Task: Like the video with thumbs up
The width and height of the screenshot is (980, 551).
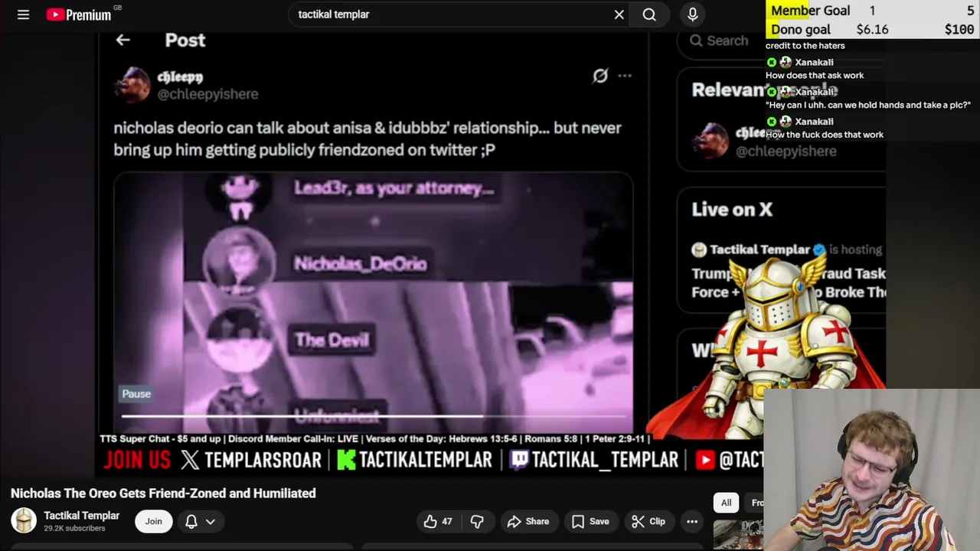Action: click(438, 521)
